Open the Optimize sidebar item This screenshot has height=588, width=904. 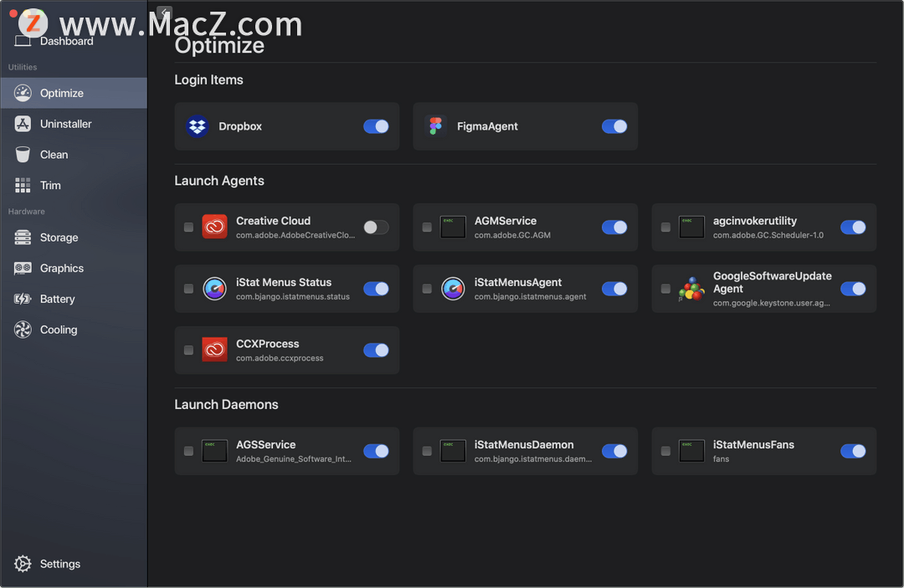(74, 93)
